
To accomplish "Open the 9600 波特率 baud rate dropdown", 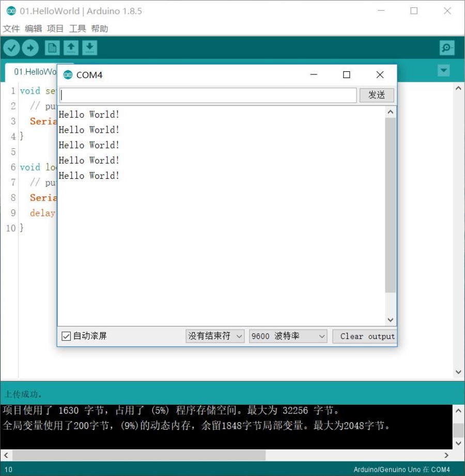I will click(x=288, y=336).
